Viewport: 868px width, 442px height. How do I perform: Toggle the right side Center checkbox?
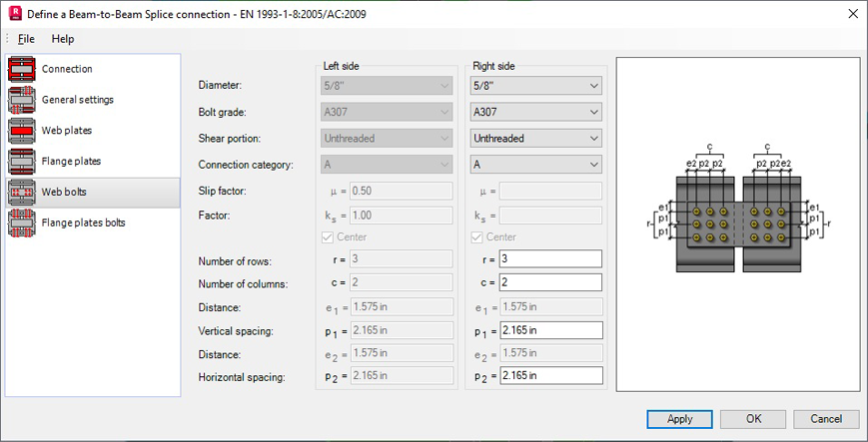pyautogui.click(x=477, y=237)
